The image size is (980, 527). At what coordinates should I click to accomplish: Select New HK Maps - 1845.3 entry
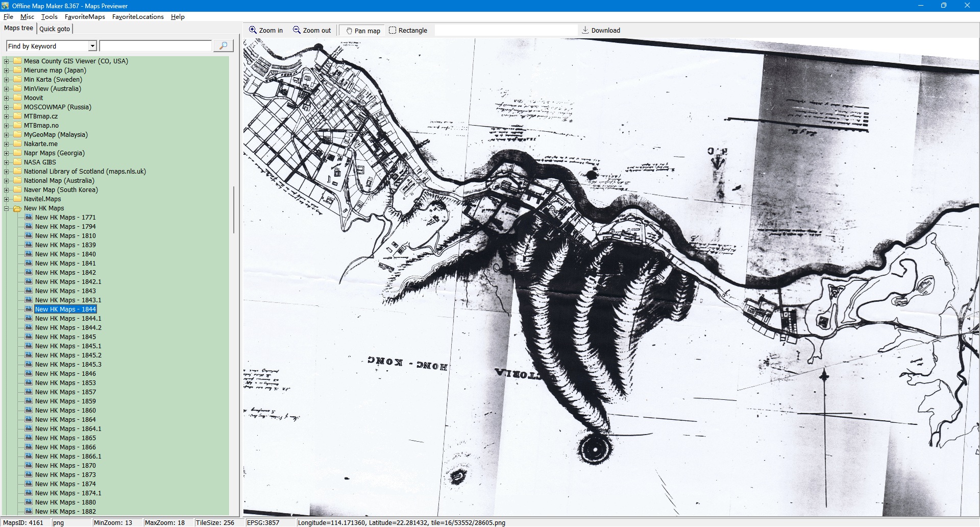click(x=68, y=365)
